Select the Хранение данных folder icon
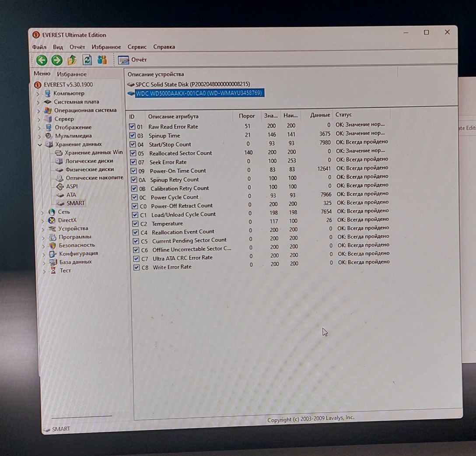The height and width of the screenshot is (456, 476). (x=49, y=144)
